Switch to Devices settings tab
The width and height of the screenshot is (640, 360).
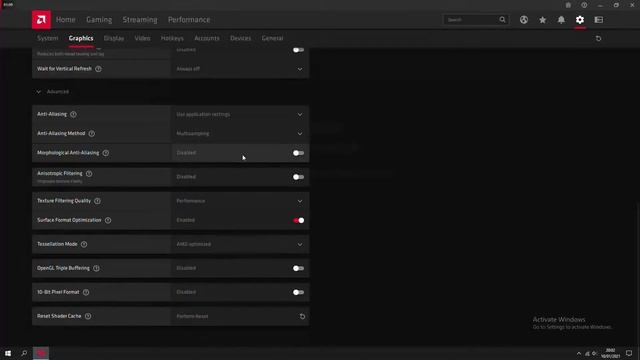(240, 38)
